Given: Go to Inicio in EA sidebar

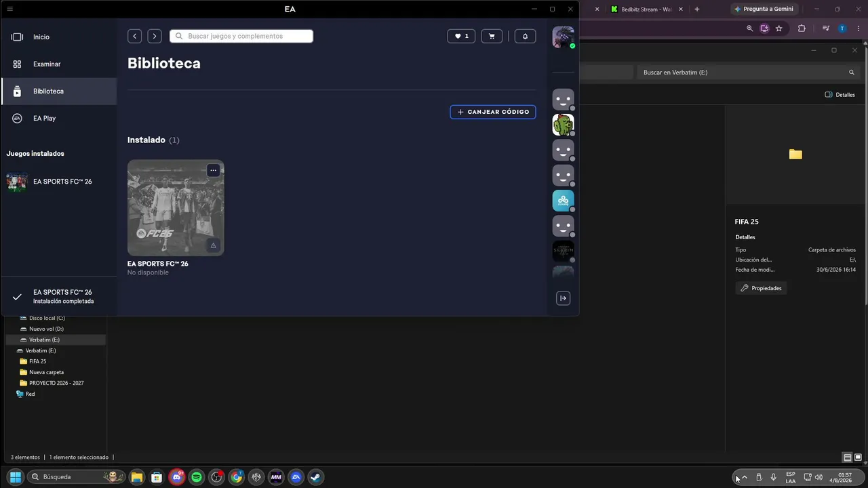Looking at the screenshot, I should (x=59, y=37).
